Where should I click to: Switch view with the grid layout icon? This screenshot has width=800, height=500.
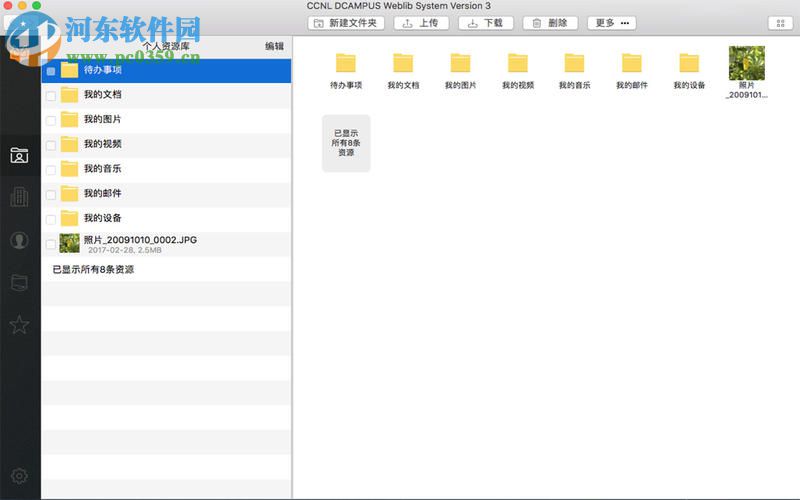tap(781, 23)
